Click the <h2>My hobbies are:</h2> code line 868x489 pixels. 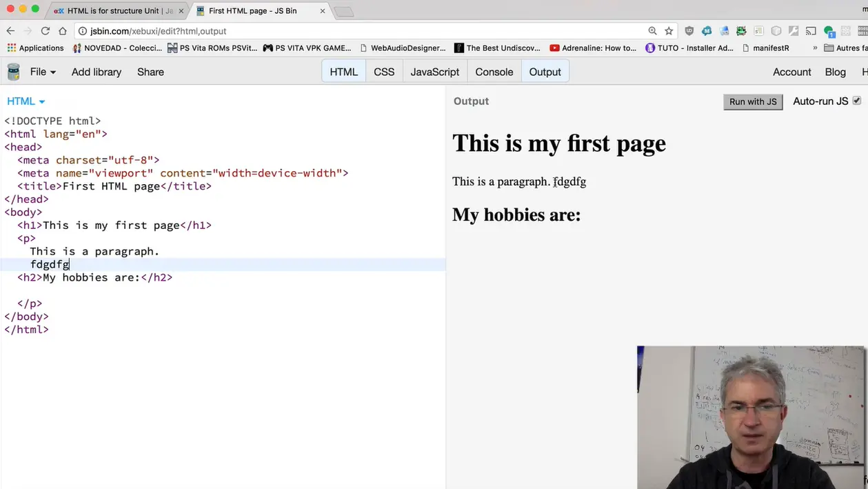coord(95,277)
